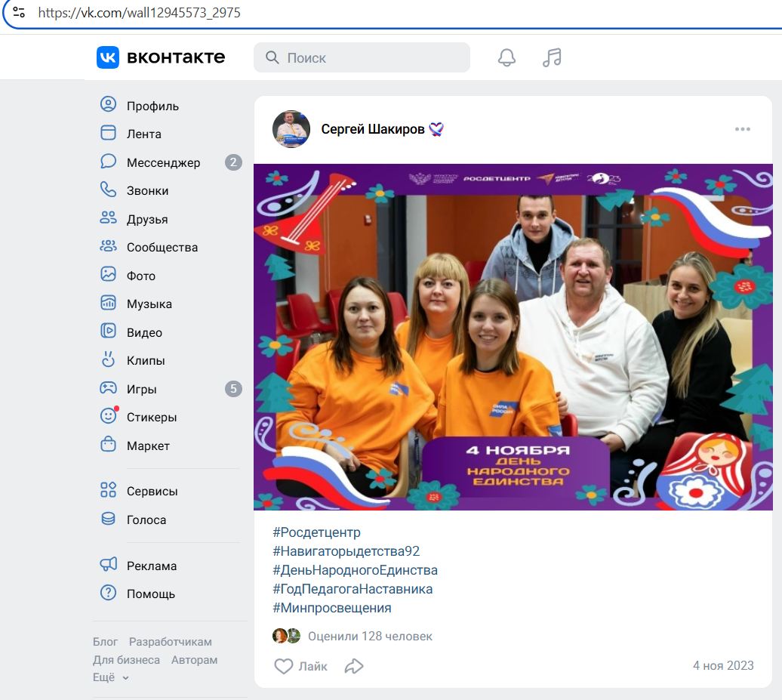Click the Сервисы label
The height and width of the screenshot is (700, 782).
(x=152, y=492)
